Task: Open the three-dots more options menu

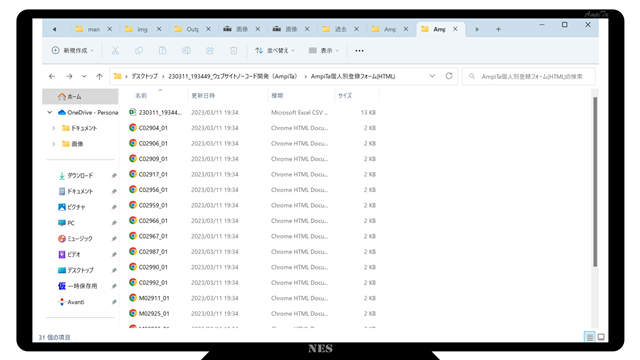Action: coord(359,51)
